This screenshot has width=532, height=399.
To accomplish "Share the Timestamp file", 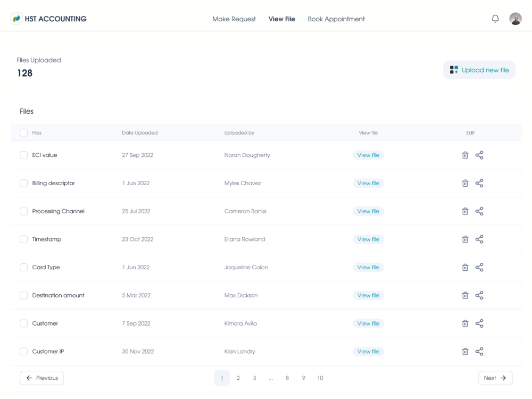I will (479, 239).
